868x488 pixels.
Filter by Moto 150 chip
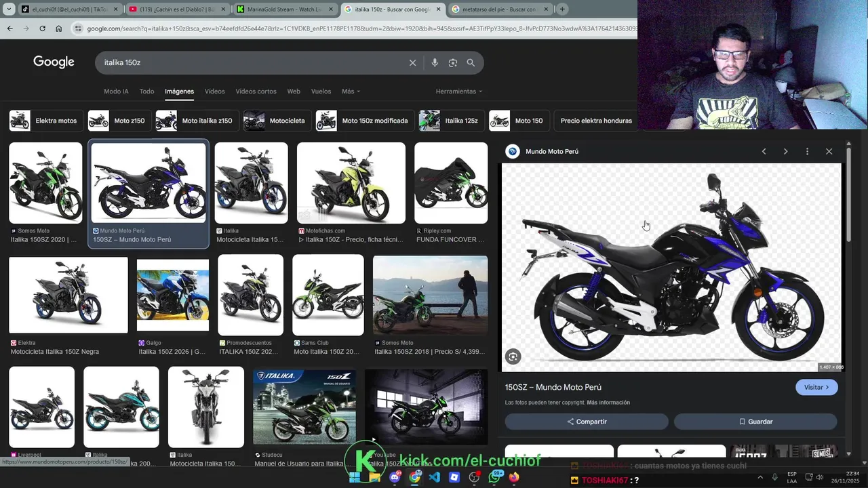click(519, 121)
